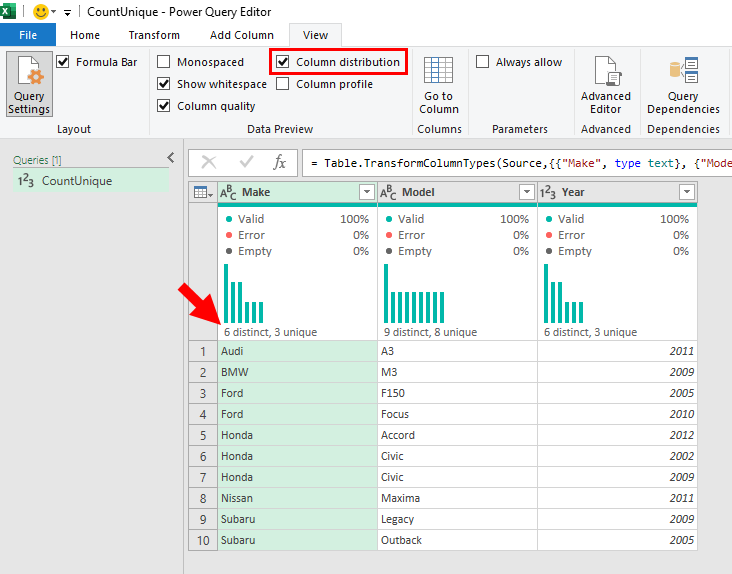Open Quick Access Toolbar customize dropdown

point(68,13)
